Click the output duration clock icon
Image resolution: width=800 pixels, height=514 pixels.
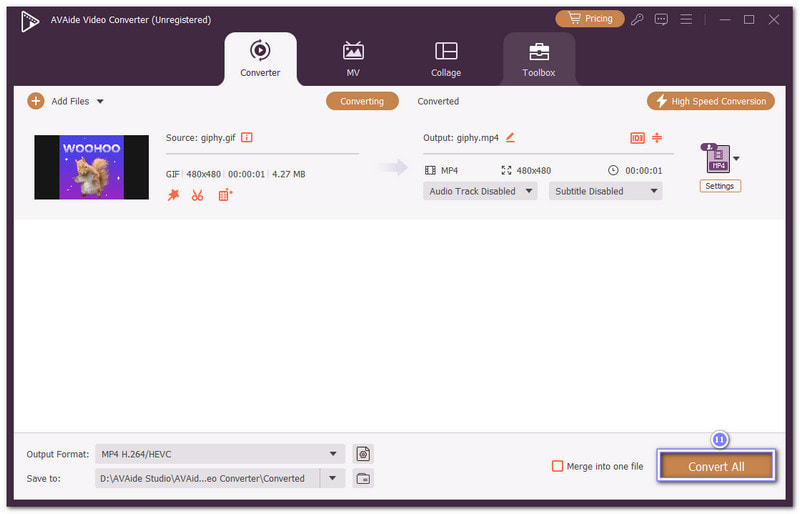[613, 170]
